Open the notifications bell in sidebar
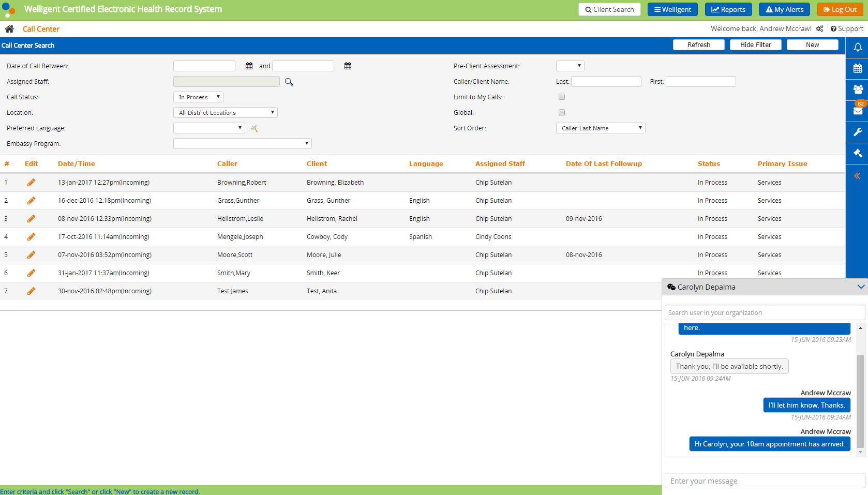The image size is (868, 495). tap(857, 47)
